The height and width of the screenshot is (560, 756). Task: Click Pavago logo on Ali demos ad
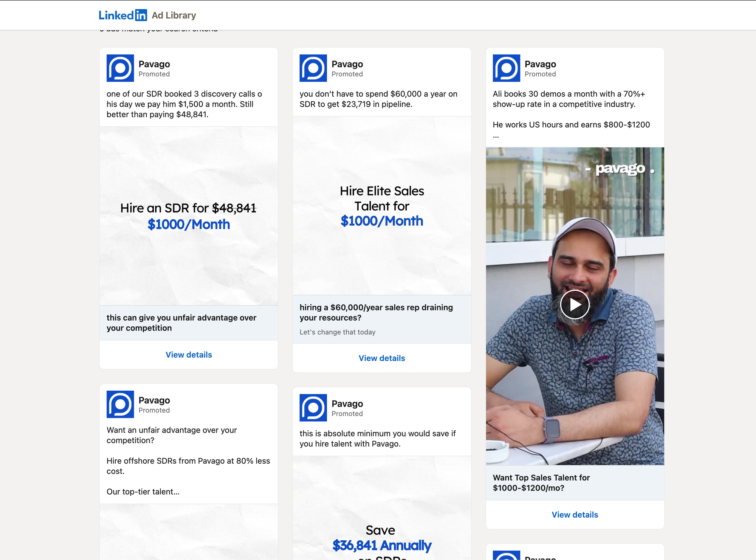pos(506,68)
